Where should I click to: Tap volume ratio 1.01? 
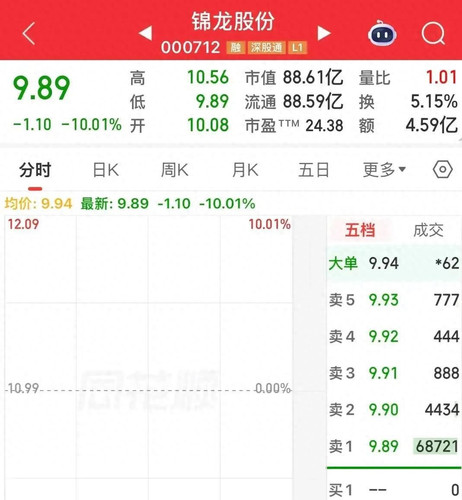(x=442, y=77)
